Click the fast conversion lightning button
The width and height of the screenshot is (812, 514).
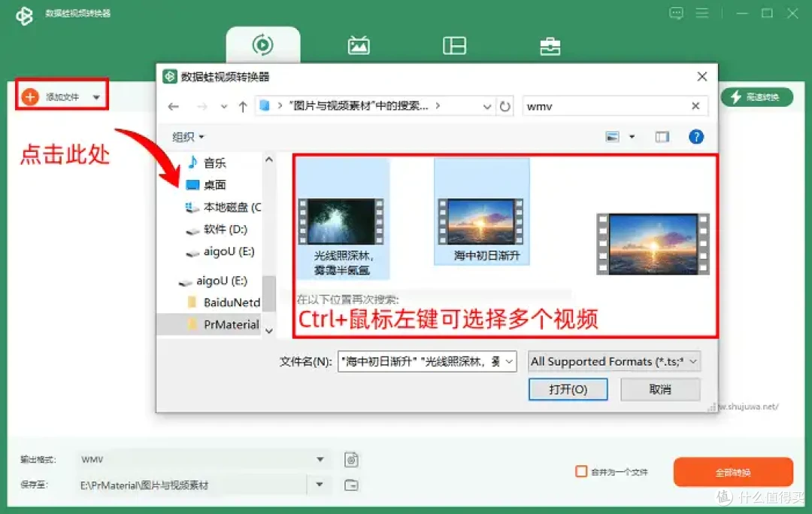(756, 97)
